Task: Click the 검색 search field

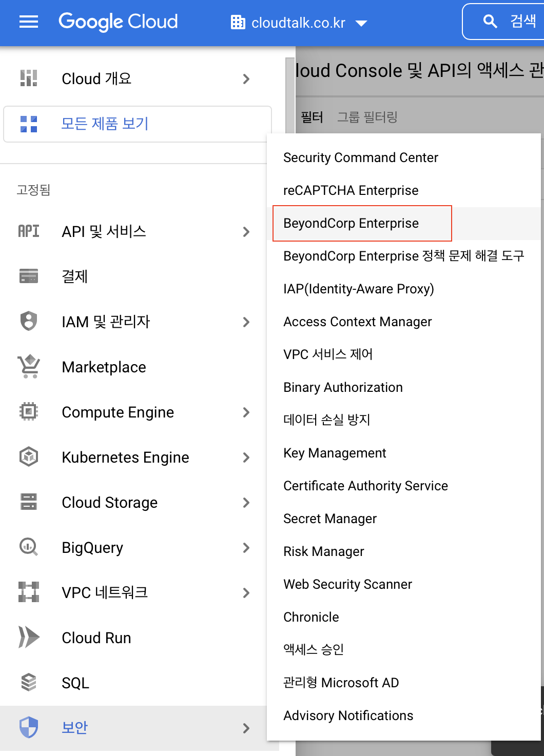Action: 503,22
